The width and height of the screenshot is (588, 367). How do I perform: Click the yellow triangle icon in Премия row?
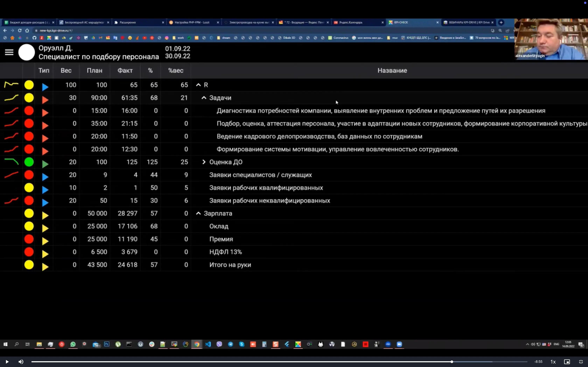[x=45, y=241]
